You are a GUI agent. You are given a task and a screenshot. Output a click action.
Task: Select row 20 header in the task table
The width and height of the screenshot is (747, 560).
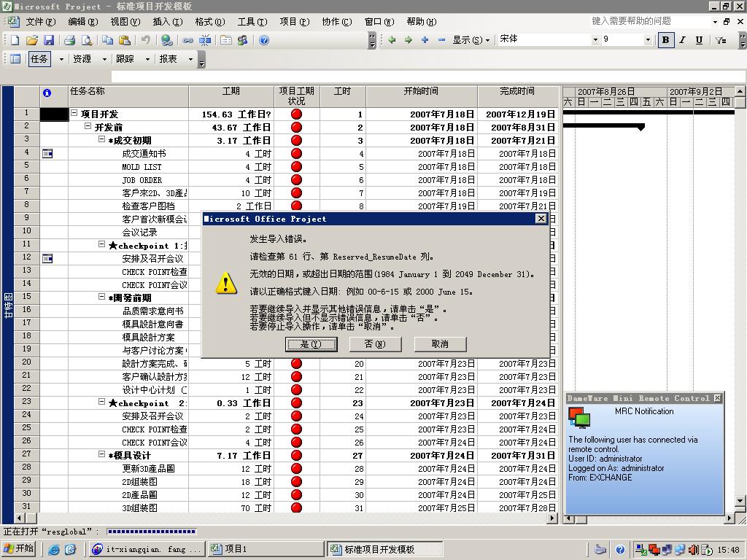coord(27,362)
